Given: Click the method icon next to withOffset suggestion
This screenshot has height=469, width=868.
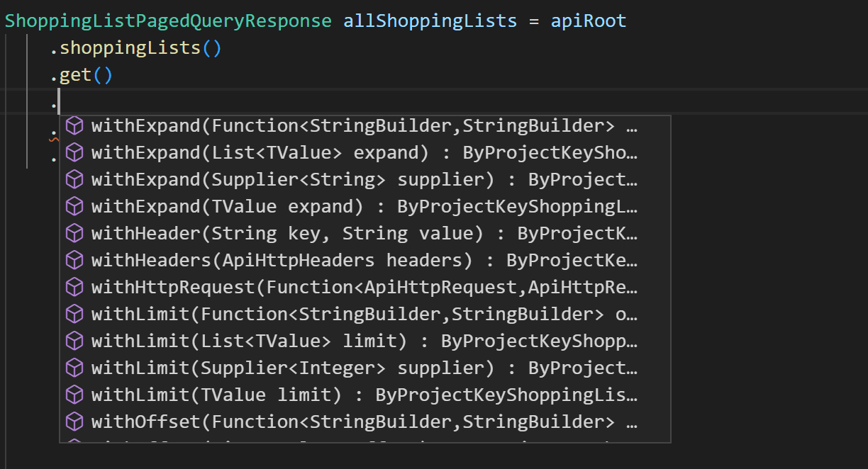Looking at the screenshot, I should [74, 421].
